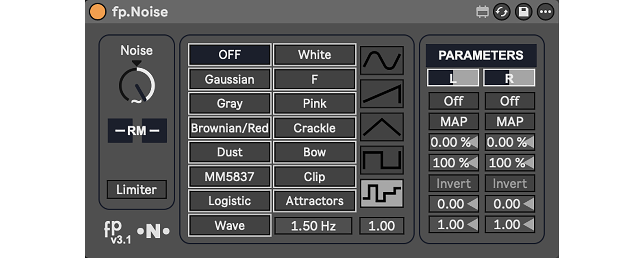Select the triangle waveform icon
644x258 pixels.
382,127
